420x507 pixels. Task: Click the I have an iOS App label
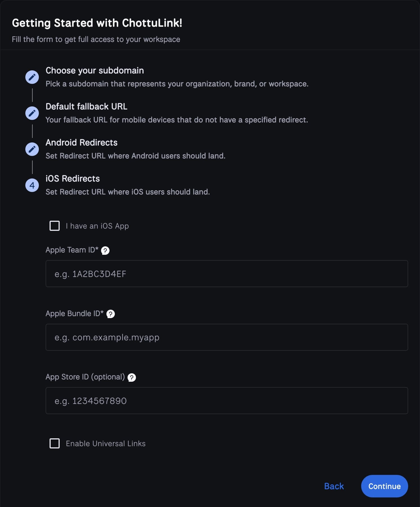click(x=97, y=226)
